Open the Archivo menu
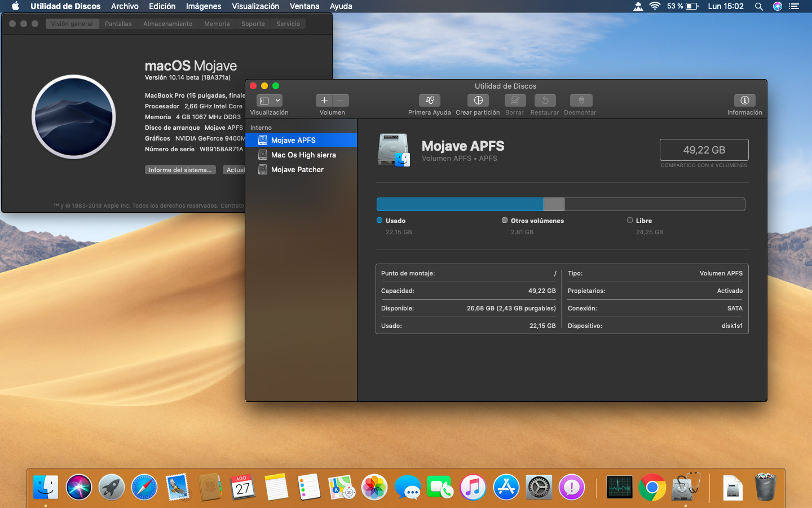812x508 pixels. pos(125,6)
